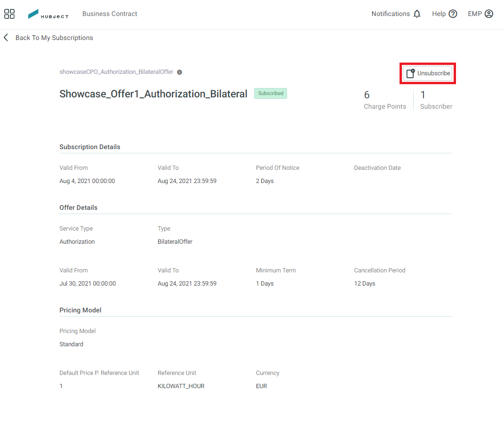The height and width of the screenshot is (446, 504).
Task: Open the Notifications menu label
Action: (x=391, y=14)
